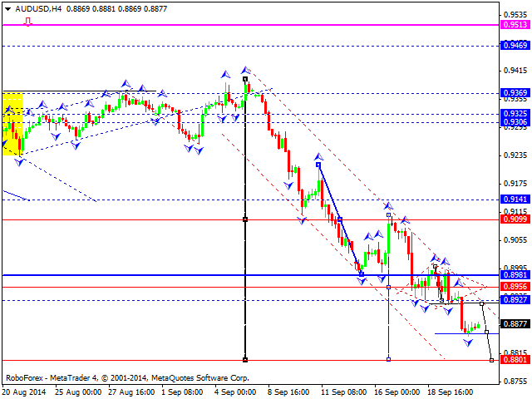Image resolution: width=532 pixels, height=399 pixels.
Task: Select the black current price tag 0.8877
Action: 515,324
